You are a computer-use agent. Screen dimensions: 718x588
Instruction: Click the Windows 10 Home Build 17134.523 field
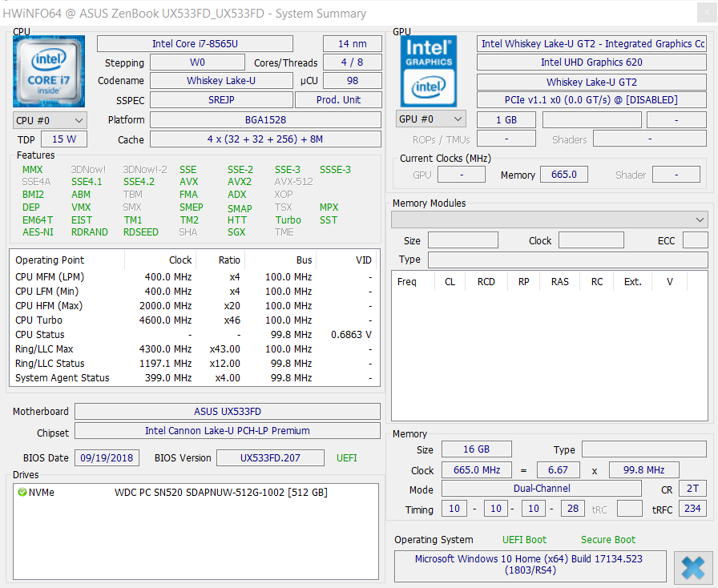[530, 565]
